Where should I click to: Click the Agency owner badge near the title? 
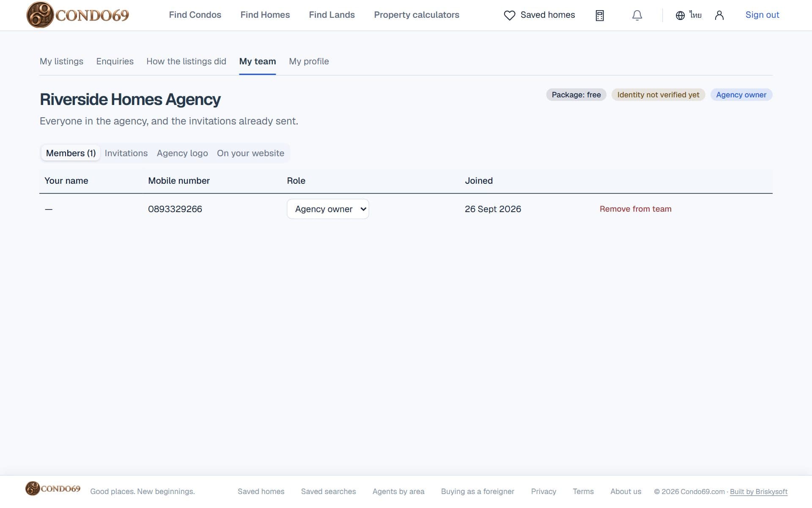point(741,95)
